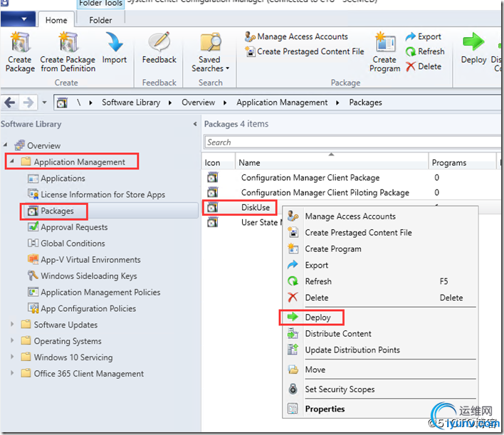Open the Feedback ribbon button
The width and height of the screenshot is (504, 435).
coord(159,47)
